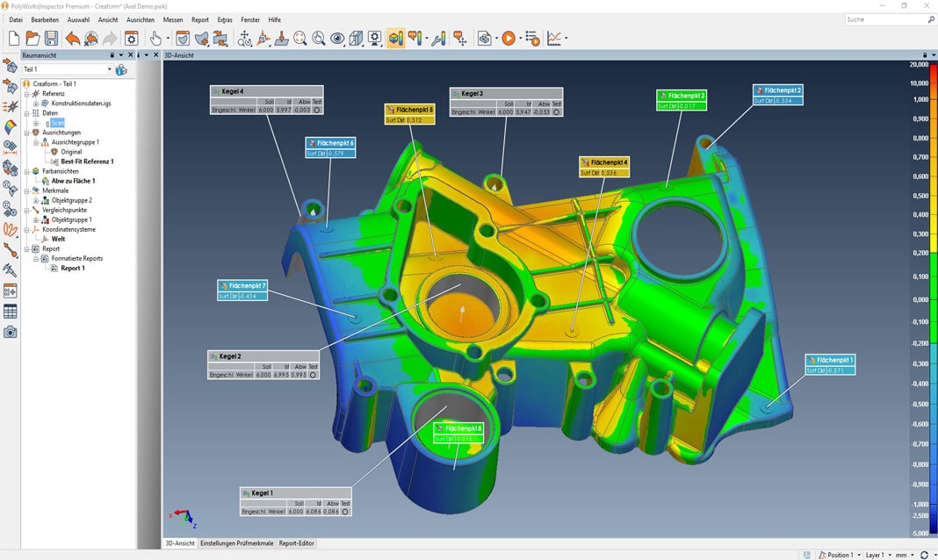The height and width of the screenshot is (560, 938).
Task: Click the open folder icon in toolbar
Action: (32, 39)
